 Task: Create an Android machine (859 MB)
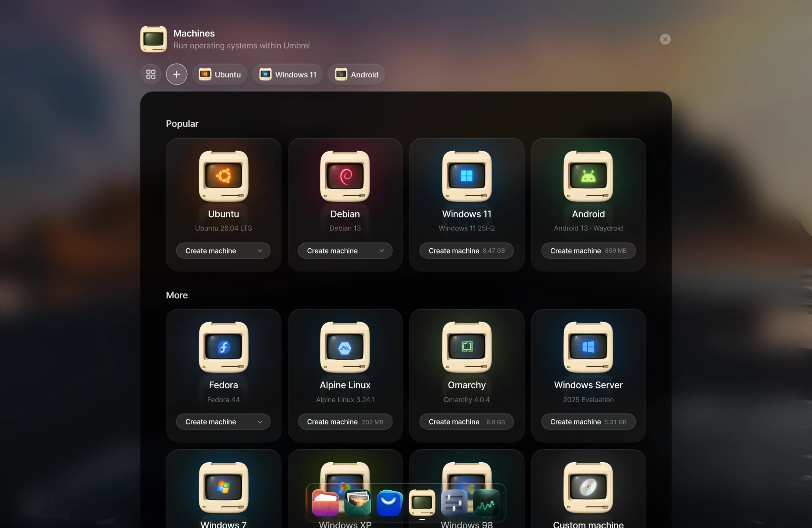588,251
